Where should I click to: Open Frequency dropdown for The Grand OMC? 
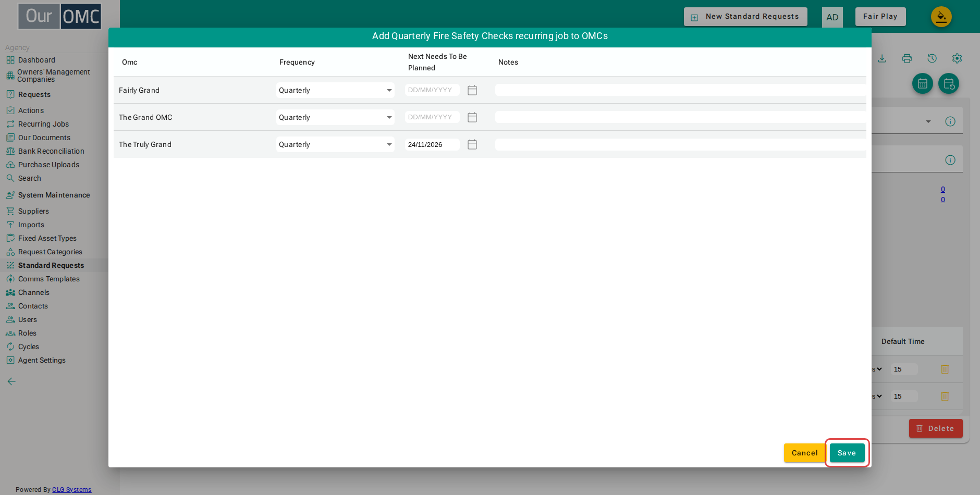pos(335,117)
